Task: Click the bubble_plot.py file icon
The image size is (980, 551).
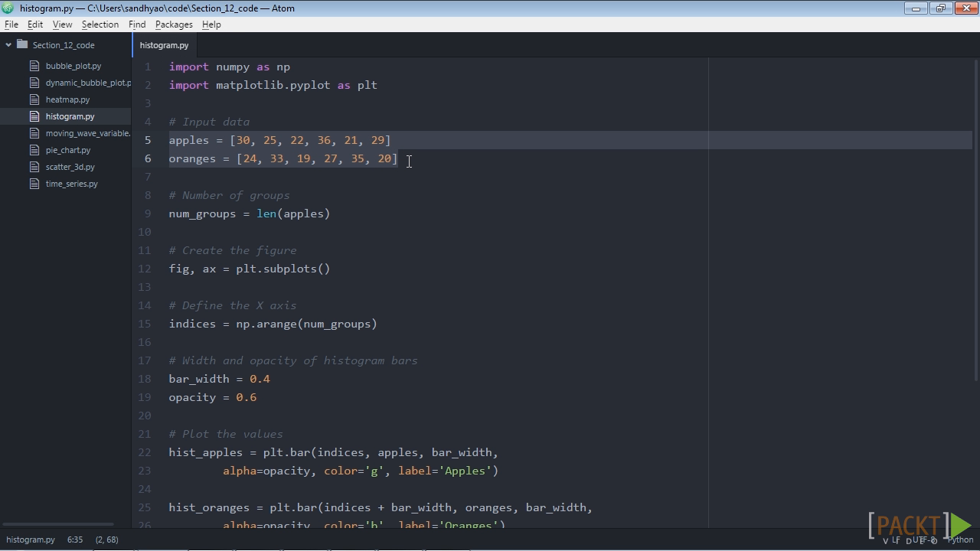Action: 34,66
